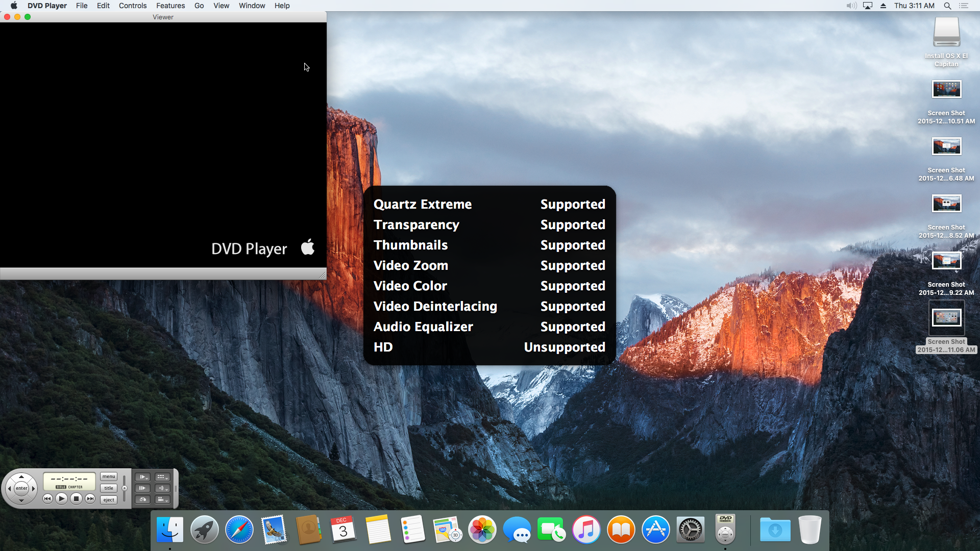Click the title button on the controller
The width and height of the screenshot is (980, 551).
[x=109, y=488]
